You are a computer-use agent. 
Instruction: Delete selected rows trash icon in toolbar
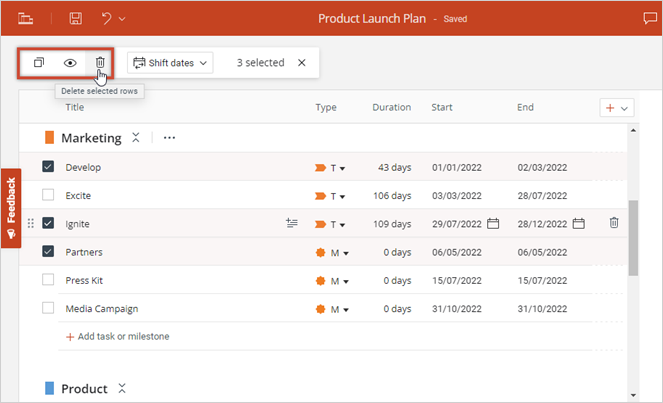coord(100,63)
